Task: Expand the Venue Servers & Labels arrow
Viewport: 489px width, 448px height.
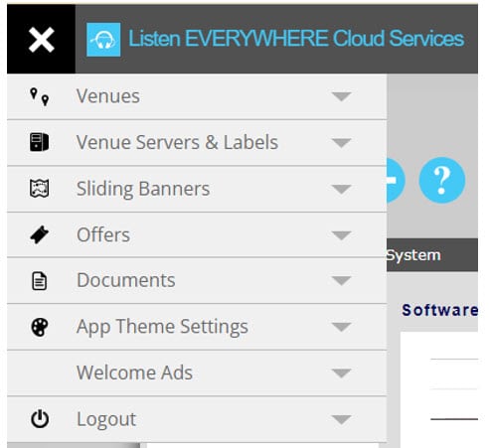Action: pyautogui.click(x=341, y=143)
